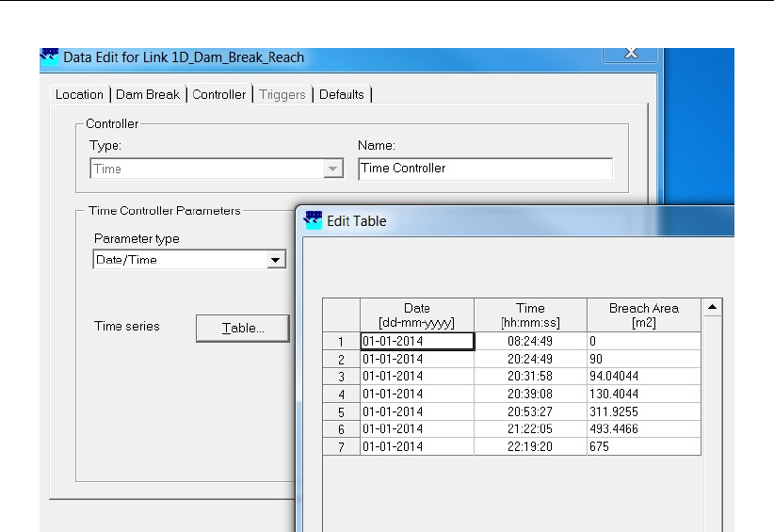Viewport: 774px width, 532px height.
Task: Switch to the Location tab
Action: [79, 94]
